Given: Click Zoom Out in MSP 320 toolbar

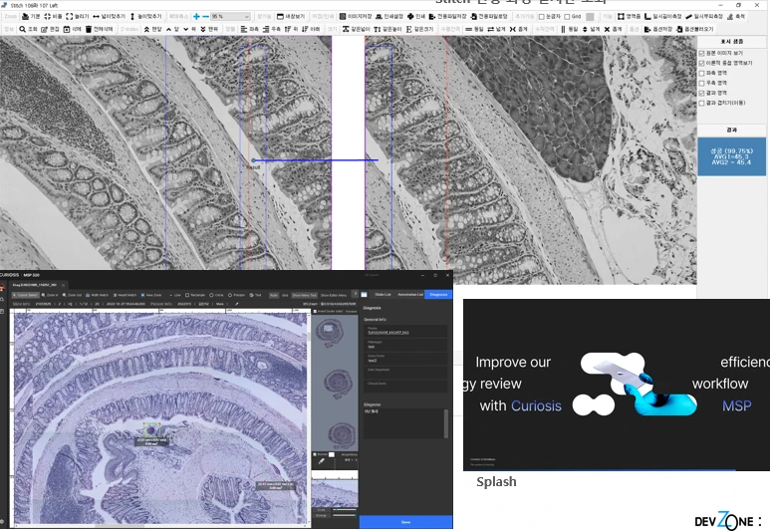Looking at the screenshot, I should pos(72,295).
